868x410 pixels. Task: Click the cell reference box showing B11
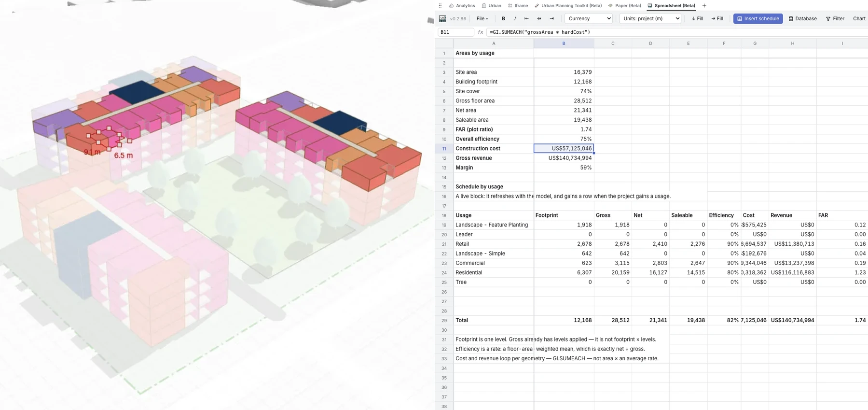pyautogui.click(x=455, y=32)
